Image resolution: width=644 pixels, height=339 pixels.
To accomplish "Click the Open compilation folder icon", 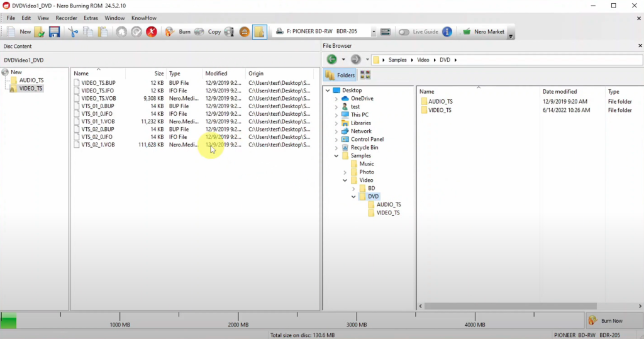I will coord(40,31).
